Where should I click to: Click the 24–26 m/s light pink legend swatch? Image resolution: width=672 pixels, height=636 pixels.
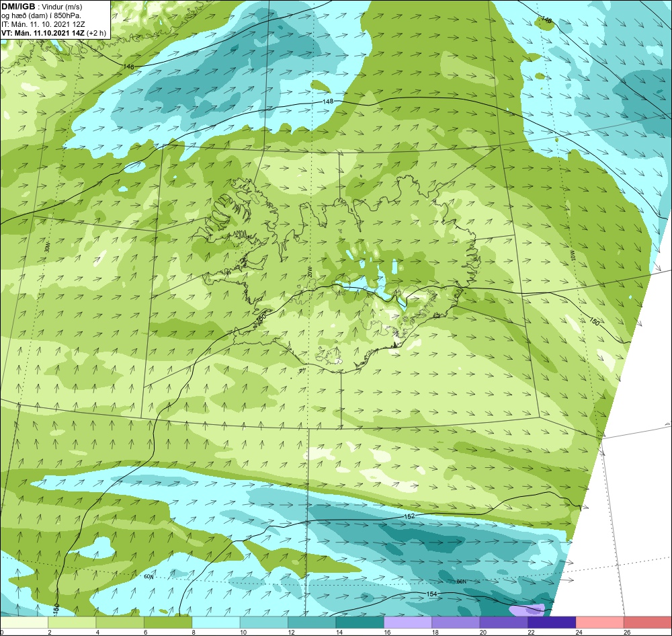pos(600,623)
